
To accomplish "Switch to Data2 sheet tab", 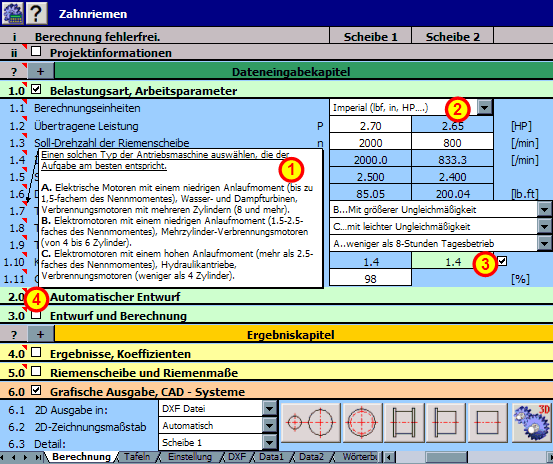I will pyautogui.click(x=311, y=457).
